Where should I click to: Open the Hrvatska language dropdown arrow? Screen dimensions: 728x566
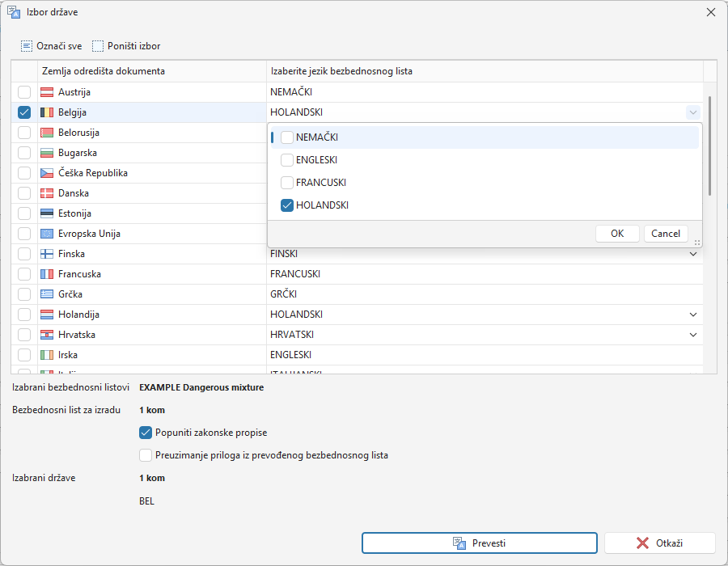coord(692,335)
